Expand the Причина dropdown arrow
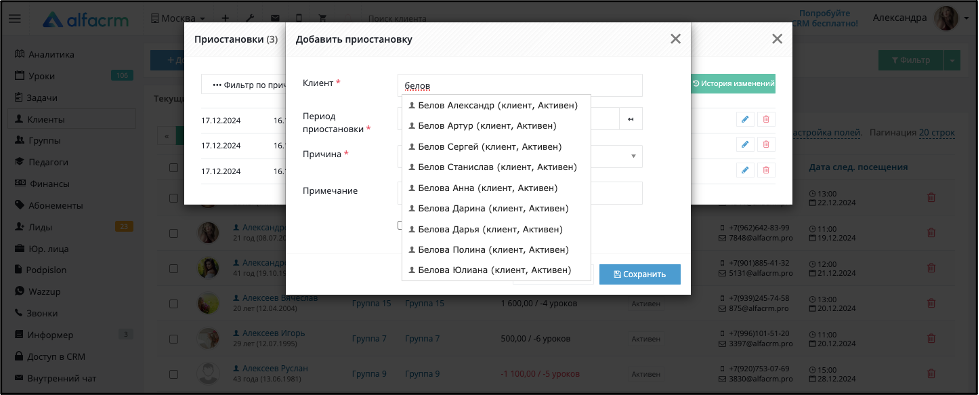This screenshot has height=395, width=979. tap(633, 156)
